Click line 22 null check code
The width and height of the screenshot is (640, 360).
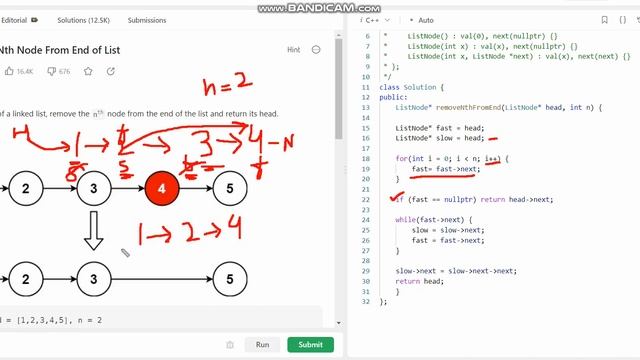click(474, 200)
